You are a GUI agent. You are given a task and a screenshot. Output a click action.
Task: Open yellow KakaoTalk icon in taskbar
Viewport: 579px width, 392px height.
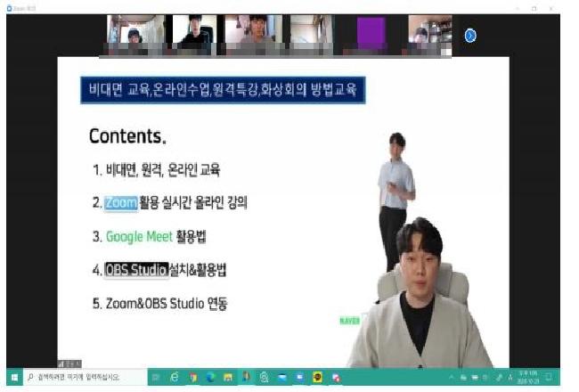pyautogui.click(x=318, y=377)
